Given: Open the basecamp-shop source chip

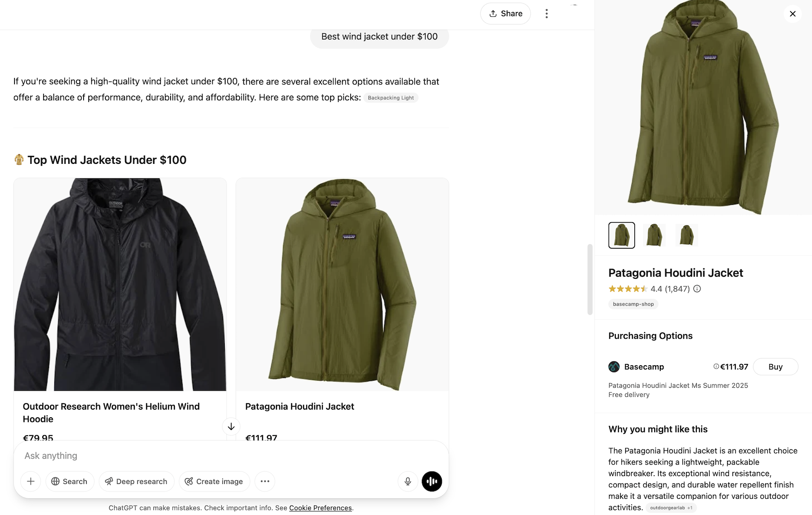Looking at the screenshot, I should (x=633, y=304).
